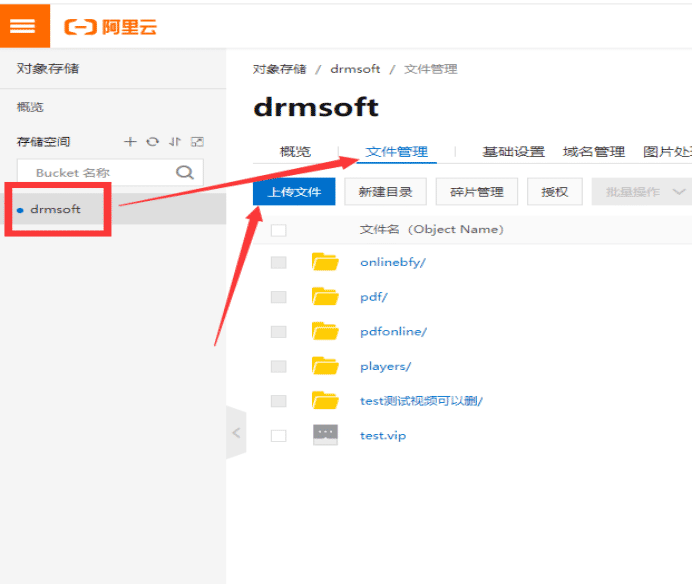Click the 上传文件 button

tap(294, 192)
